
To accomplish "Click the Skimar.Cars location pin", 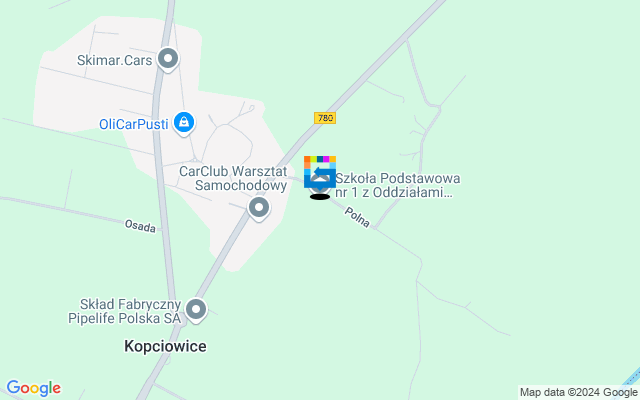I will click(x=168, y=60).
